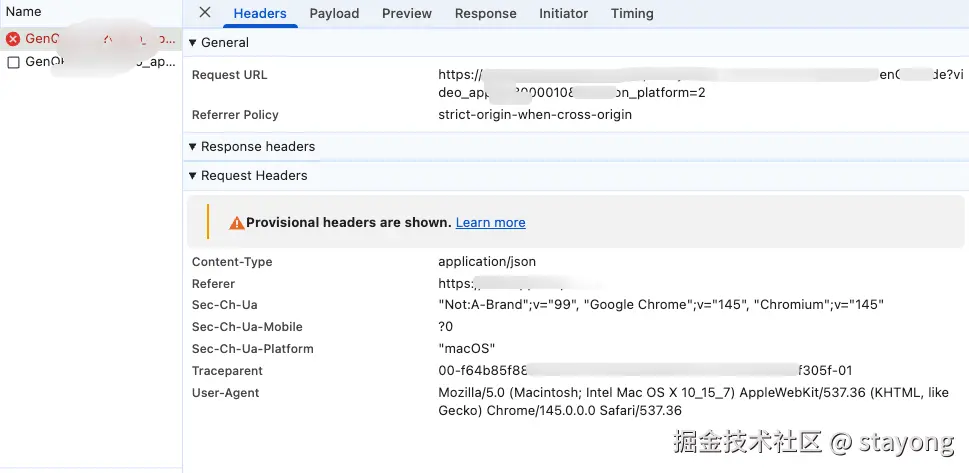Click the strict-origin-when-cross-origin policy value
Image resolution: width=969 pixels, height=473 pixels.
coord(535,115)
